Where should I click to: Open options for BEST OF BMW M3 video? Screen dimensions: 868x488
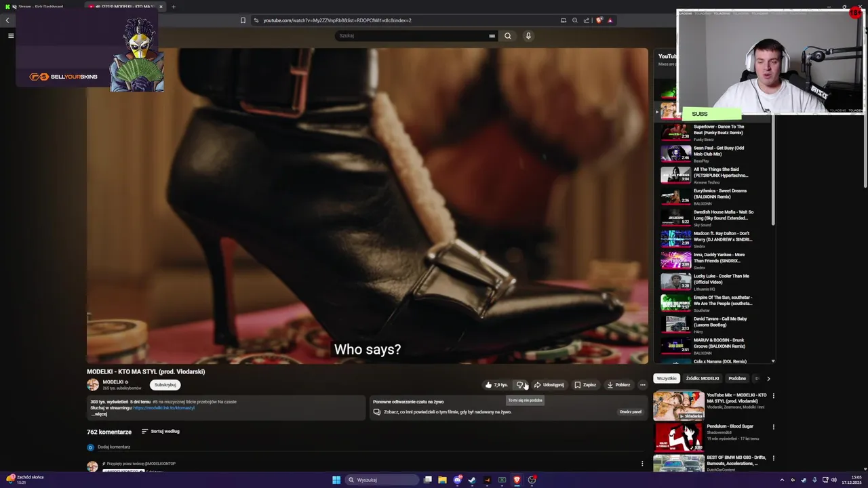pos(773,458)
